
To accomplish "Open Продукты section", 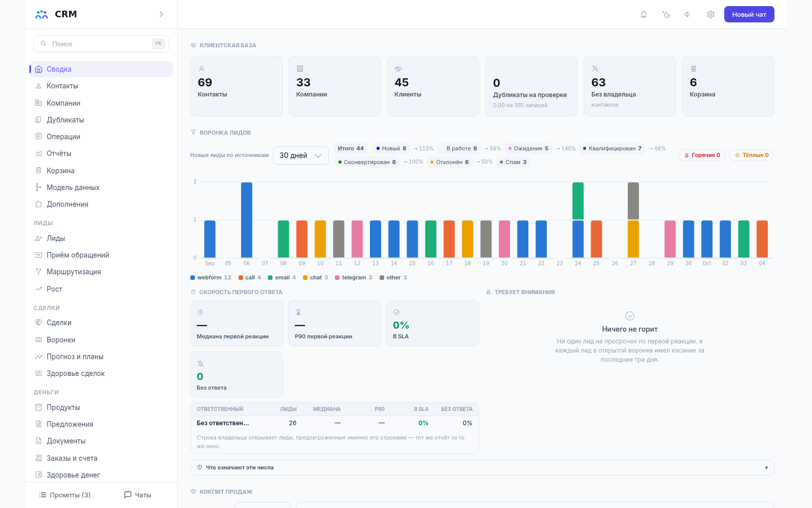I will click(101, 407).
